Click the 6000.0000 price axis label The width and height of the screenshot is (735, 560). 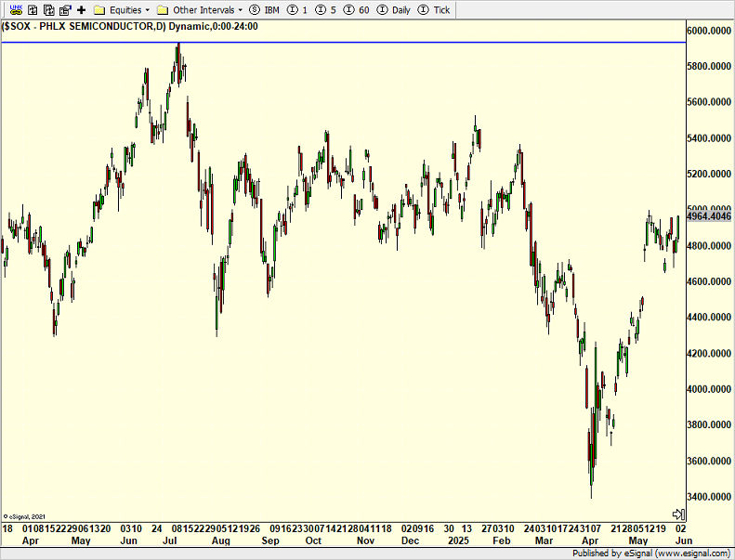pos(709,31)
